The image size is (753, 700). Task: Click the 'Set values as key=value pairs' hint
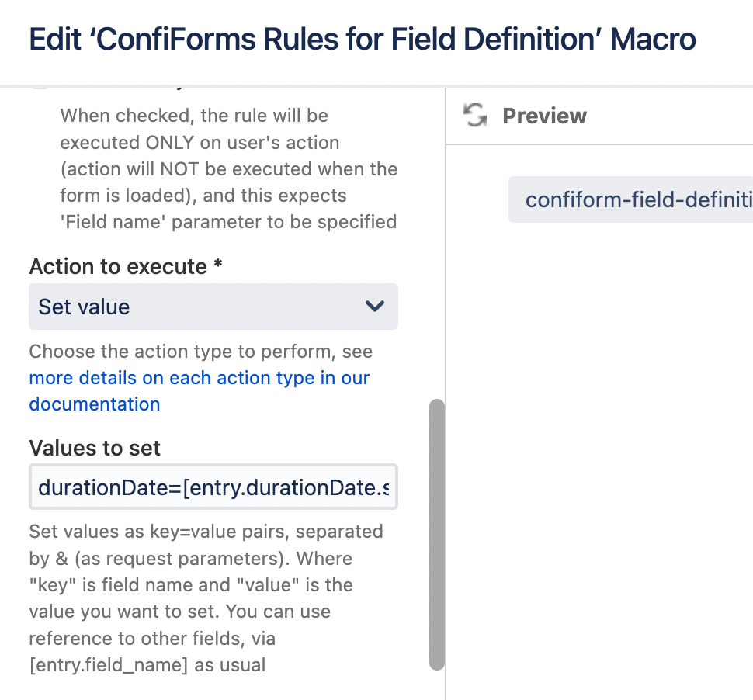(206, 532)
